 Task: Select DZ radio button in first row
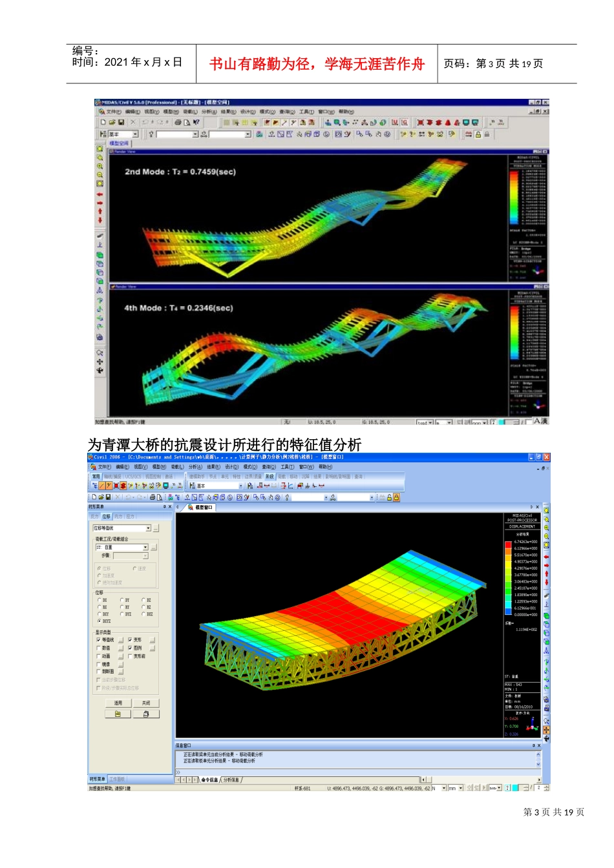(143, 600)
